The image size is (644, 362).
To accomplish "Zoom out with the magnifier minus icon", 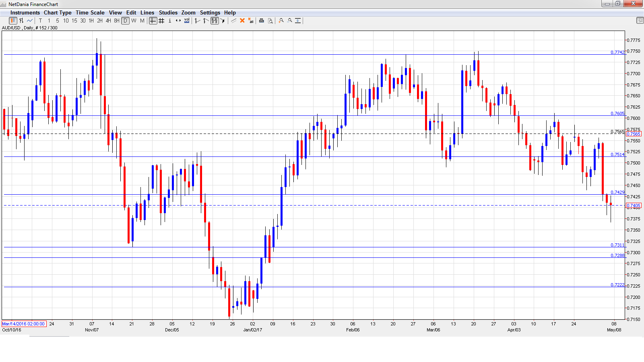I will pyautogui.click(x=290, y=21).
